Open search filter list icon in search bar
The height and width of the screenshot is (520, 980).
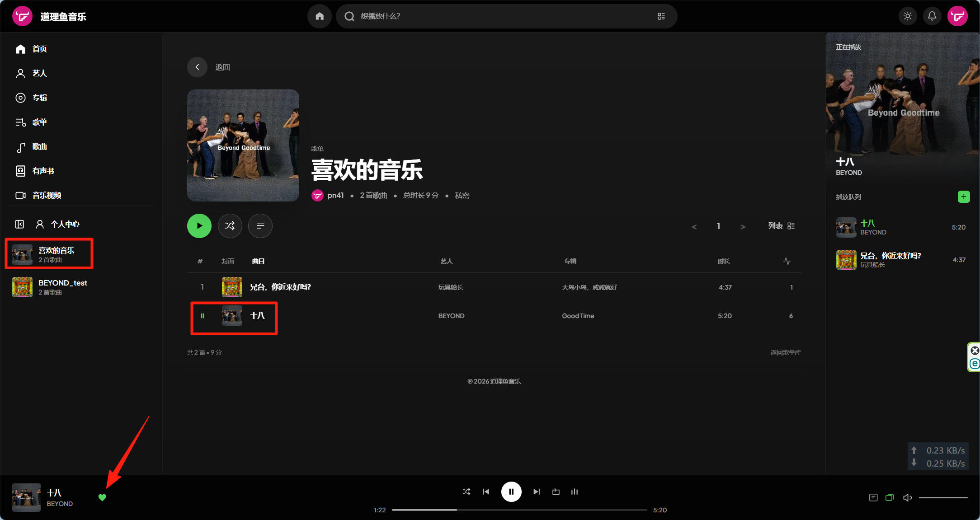pos(661,16)
